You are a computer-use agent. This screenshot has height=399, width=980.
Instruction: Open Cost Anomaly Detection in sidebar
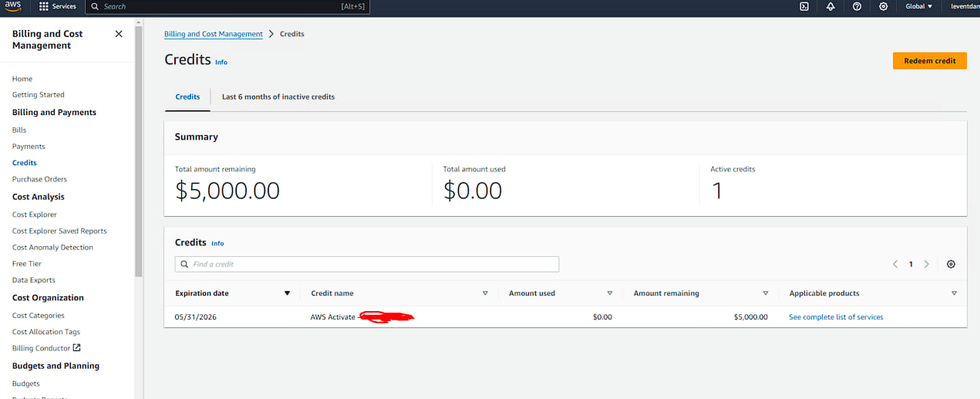click(52, 248)
